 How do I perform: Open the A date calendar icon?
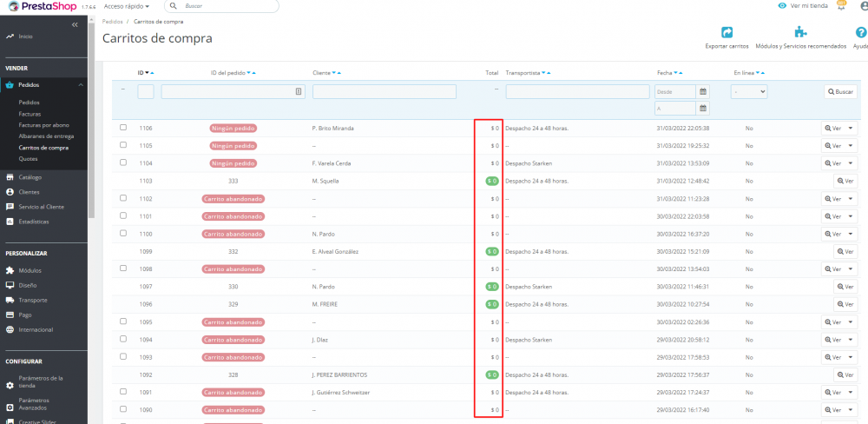tap(702, 108)
